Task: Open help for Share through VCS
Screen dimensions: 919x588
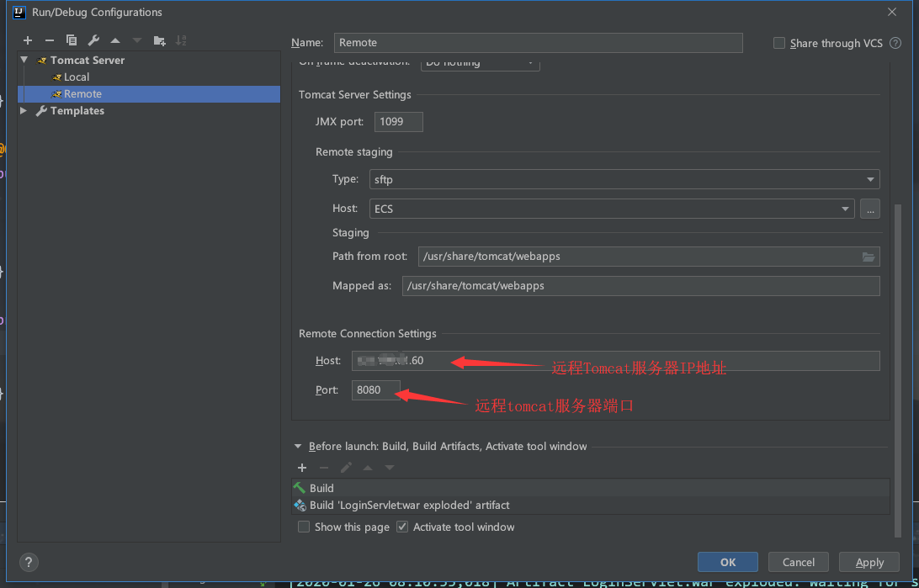Action: coord(895,44)
